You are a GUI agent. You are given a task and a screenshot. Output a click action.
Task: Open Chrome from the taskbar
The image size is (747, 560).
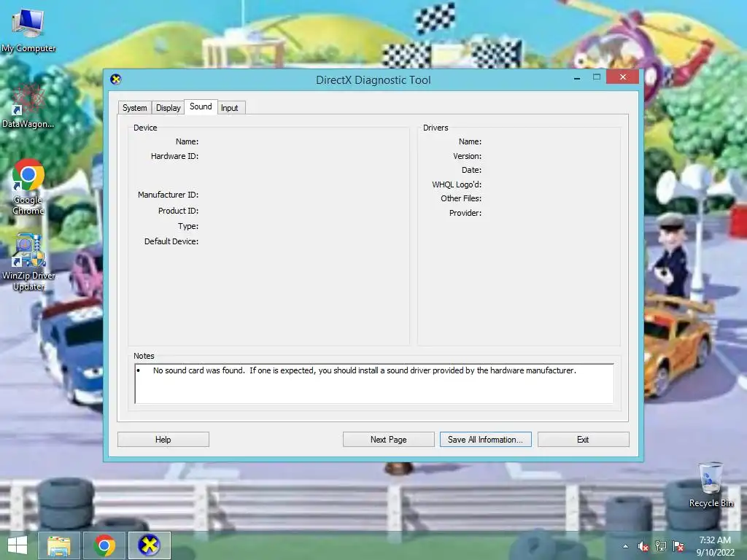pyautogui.click(x=104, y=545)
